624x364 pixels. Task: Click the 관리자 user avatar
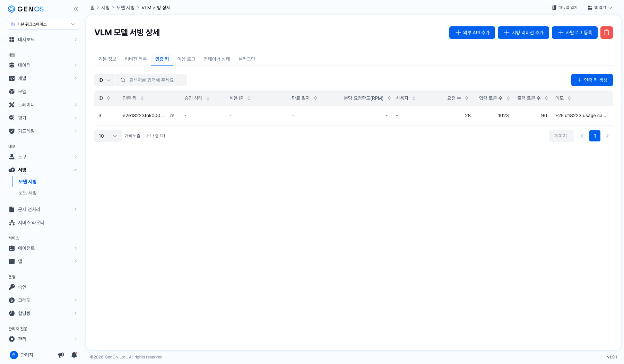tap(14, 355)
